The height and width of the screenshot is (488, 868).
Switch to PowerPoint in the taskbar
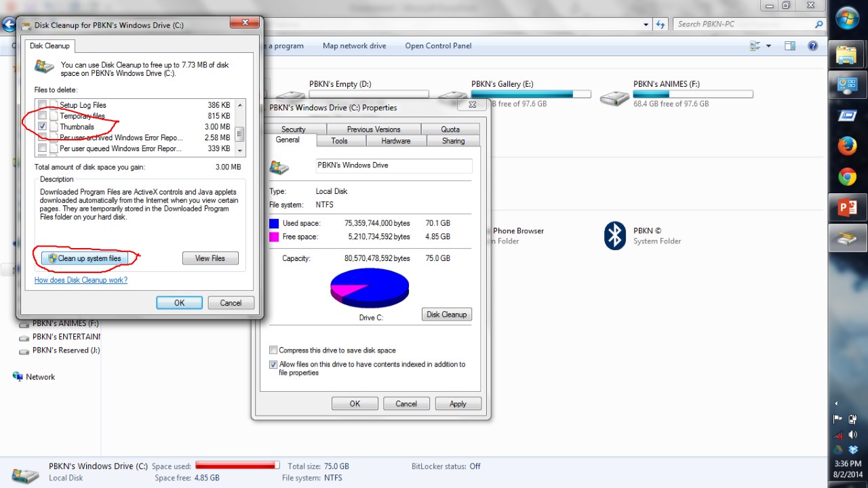[x=847, y=208]
